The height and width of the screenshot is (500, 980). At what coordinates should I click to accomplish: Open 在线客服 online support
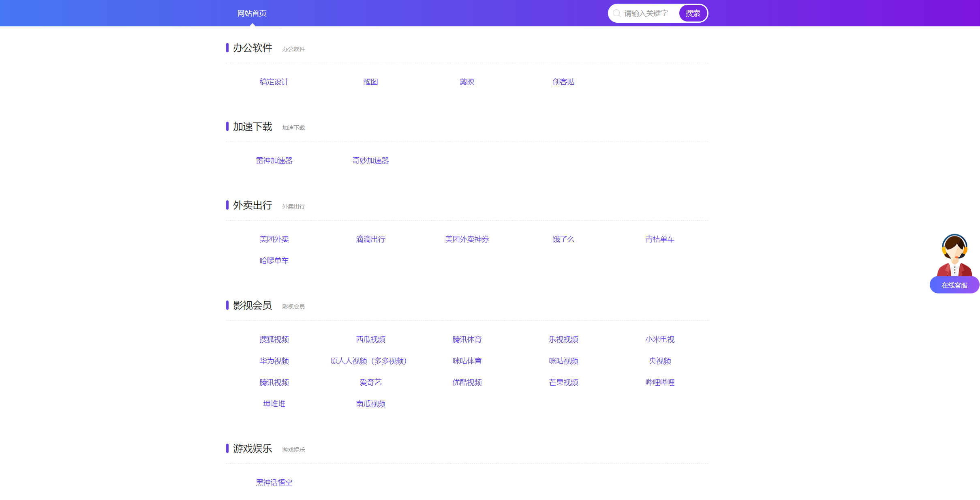pyautogui.click(x=954, y=285)
